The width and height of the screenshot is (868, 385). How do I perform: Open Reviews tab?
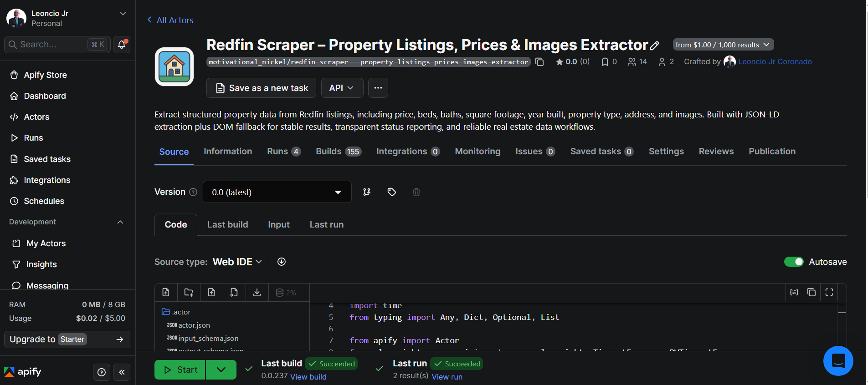pos(716,152)
